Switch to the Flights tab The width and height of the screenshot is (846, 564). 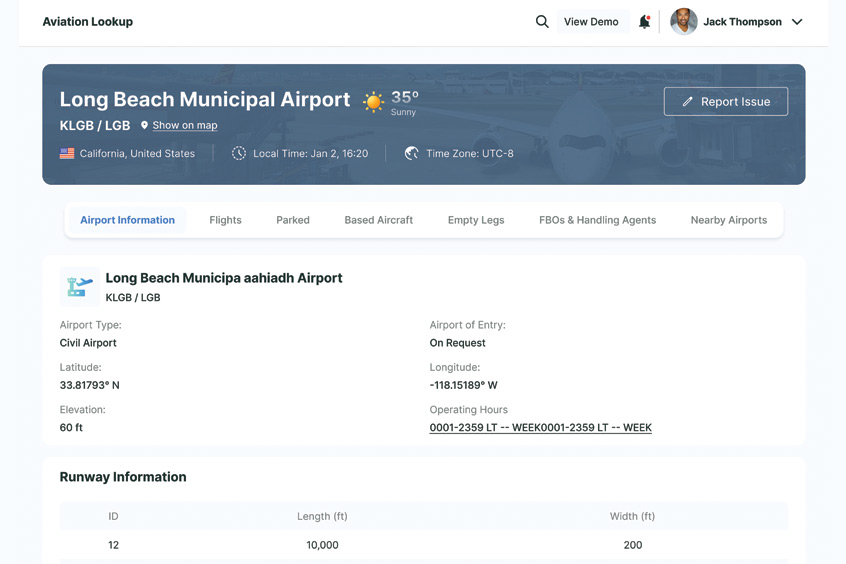coord(225,220)
